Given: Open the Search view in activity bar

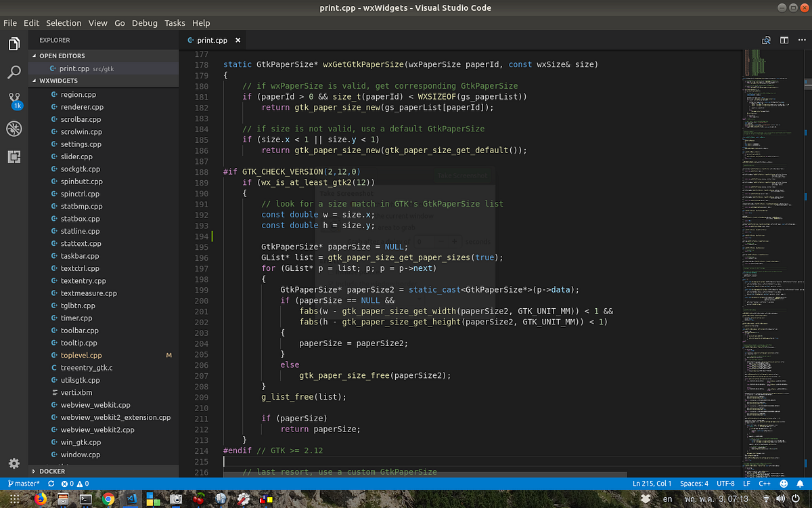Looking at the screenshot, I should tap(14, 72).
